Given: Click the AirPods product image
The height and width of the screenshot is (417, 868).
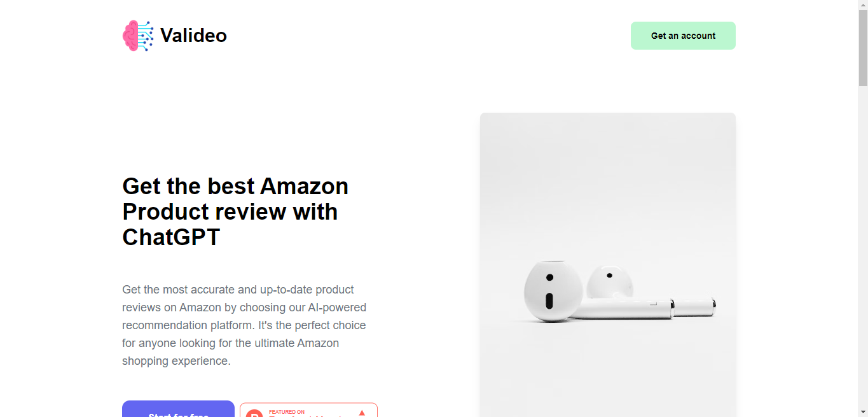Looking at the screenshot, I should 608,265.
